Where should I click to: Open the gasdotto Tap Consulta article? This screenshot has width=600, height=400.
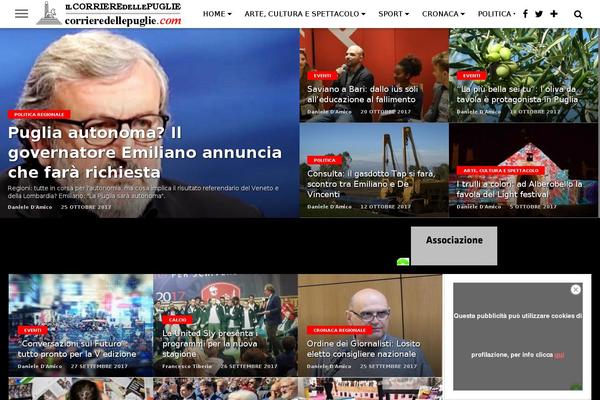pyautogui.click(x=371, y=184)
